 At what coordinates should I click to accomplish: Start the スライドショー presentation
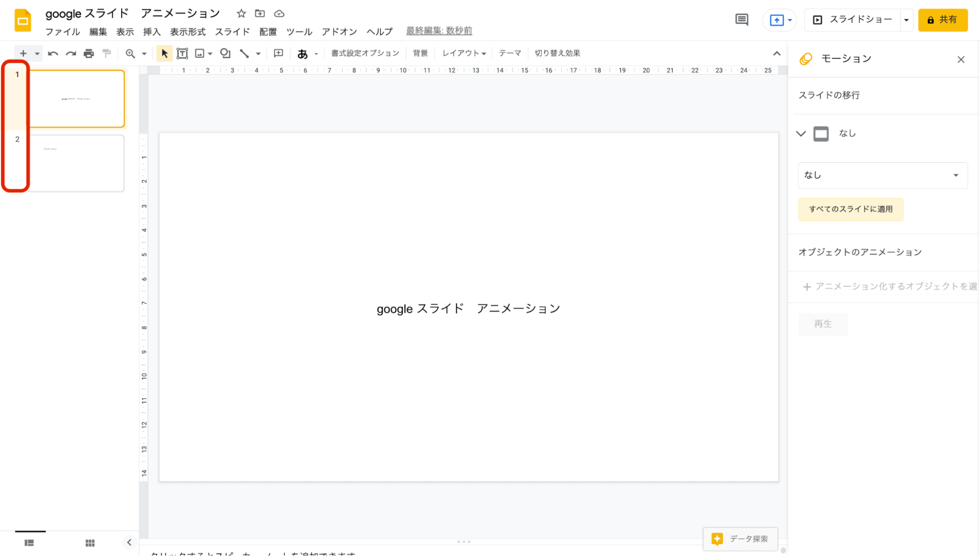pos(853,20)
